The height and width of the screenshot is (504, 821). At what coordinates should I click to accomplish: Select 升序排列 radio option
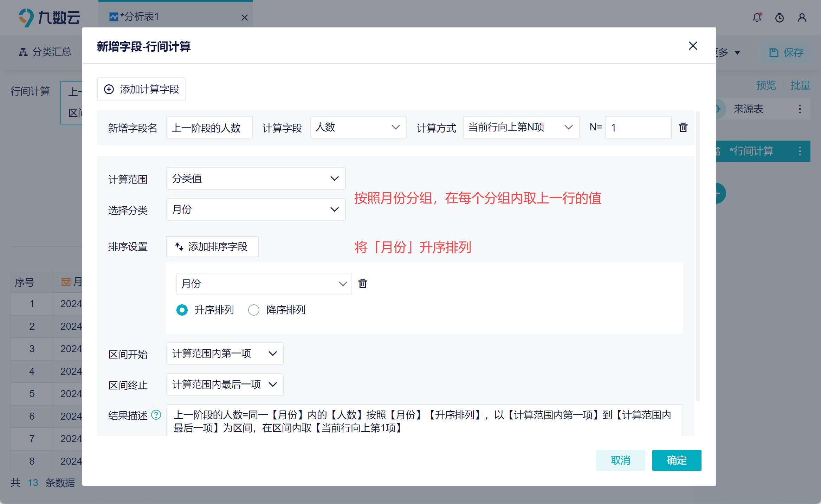coord(182,310)
